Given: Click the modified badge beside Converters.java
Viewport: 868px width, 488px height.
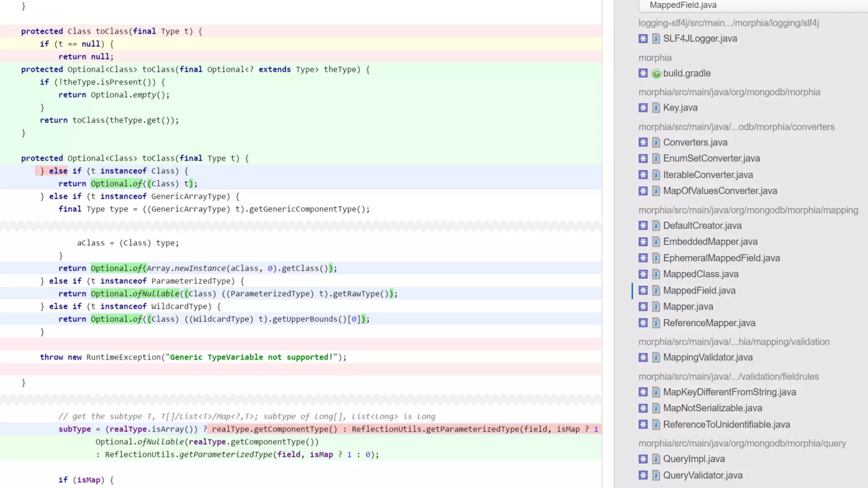Looking at the screenshot, I should point(643,142).
